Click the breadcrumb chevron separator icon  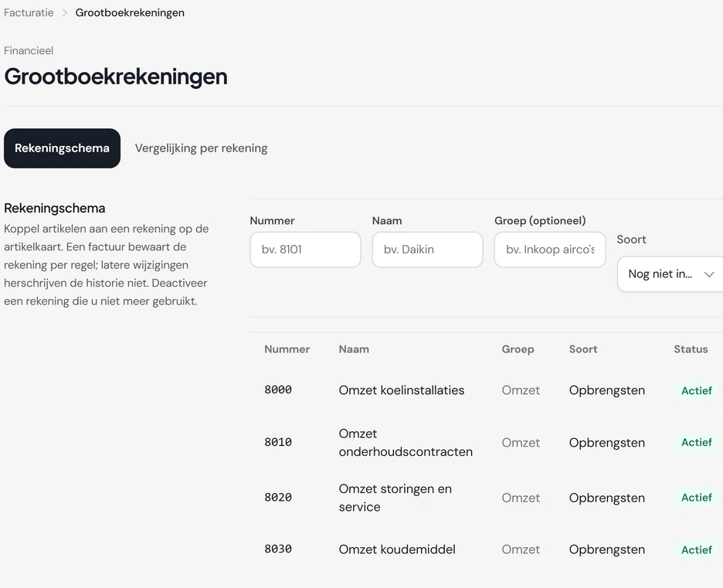tap(65, 12)
